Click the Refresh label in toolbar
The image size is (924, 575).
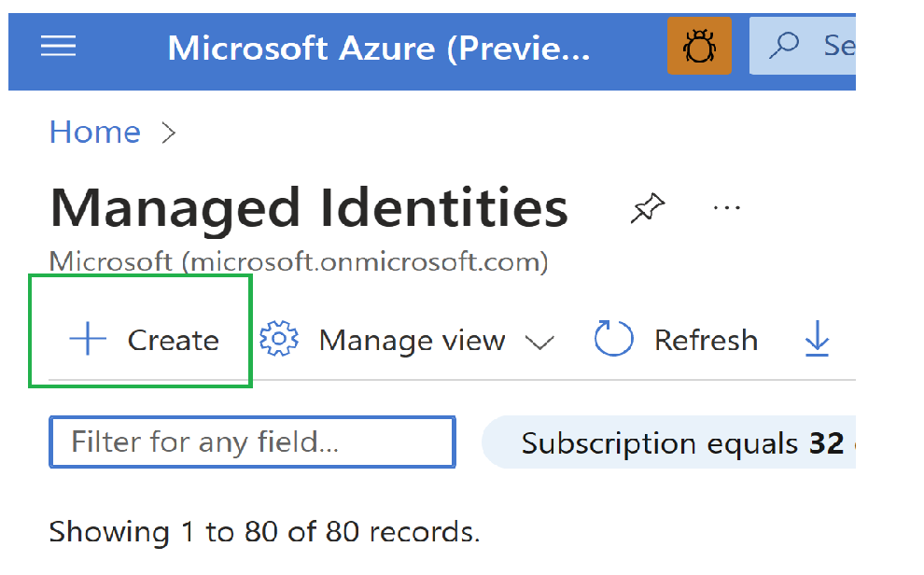706,341
